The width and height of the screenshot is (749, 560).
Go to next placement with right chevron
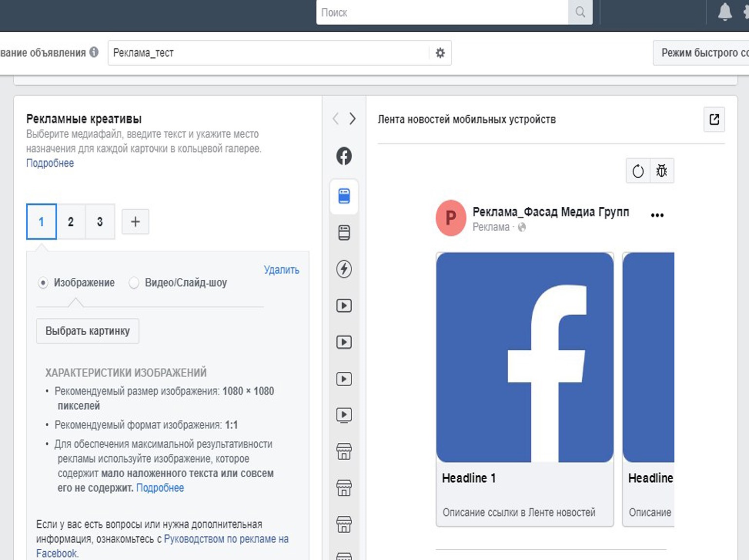coord(353,119)
